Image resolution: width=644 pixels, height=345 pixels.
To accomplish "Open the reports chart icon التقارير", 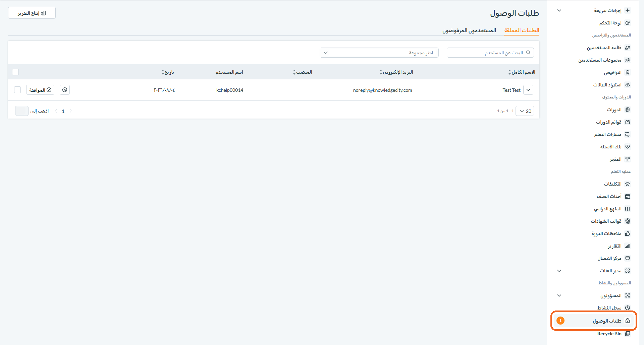I will coord(628,246).
